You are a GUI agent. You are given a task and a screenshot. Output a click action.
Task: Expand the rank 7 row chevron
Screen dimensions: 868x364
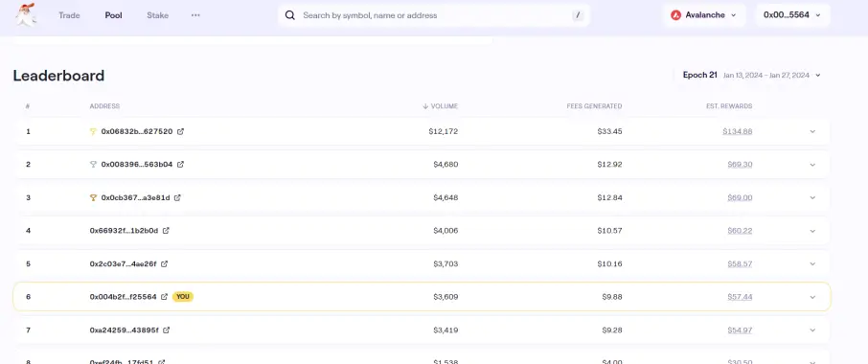(x=812, y=330)
